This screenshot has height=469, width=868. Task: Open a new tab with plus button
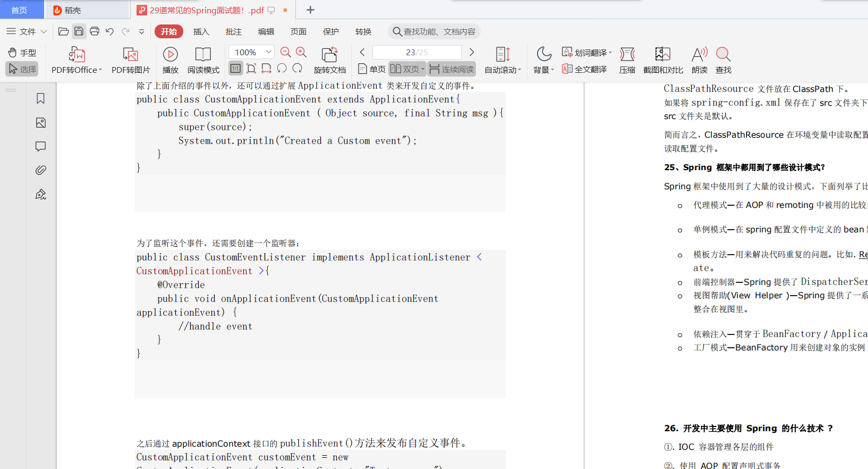[311, 10]
